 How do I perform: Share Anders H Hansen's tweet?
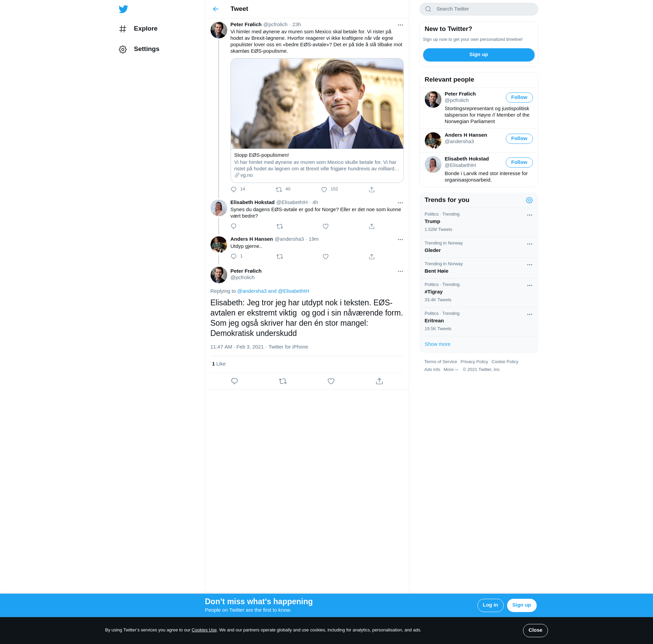coord(372,256)
